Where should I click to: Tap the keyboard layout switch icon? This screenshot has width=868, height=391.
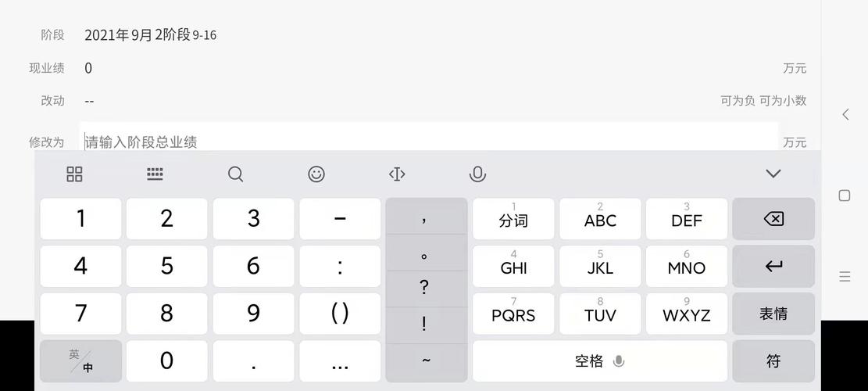155,174
